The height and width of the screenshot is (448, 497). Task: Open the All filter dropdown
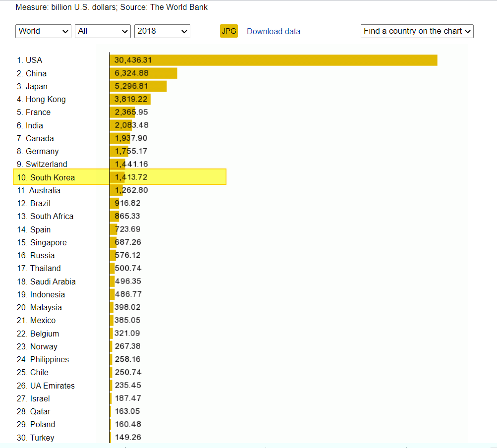[103, 31]
